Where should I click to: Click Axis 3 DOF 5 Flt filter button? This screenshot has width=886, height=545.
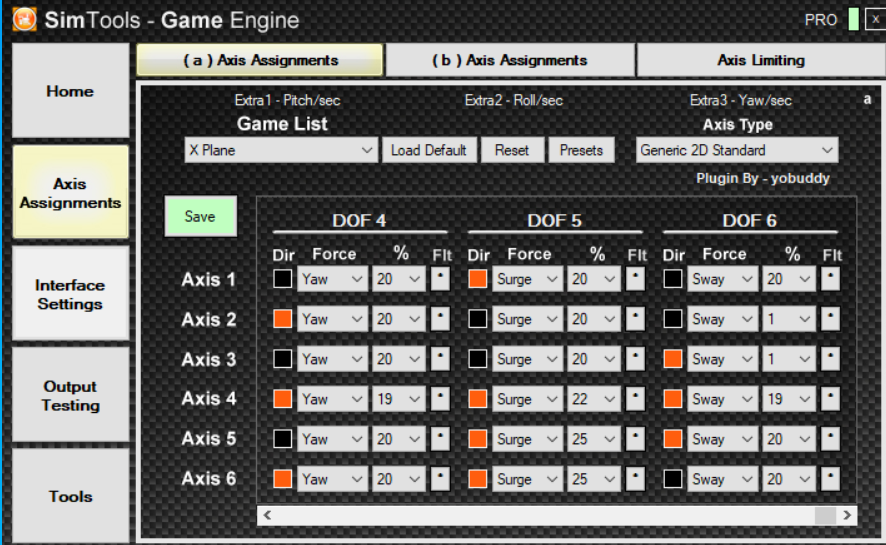(x=635, y=359)
